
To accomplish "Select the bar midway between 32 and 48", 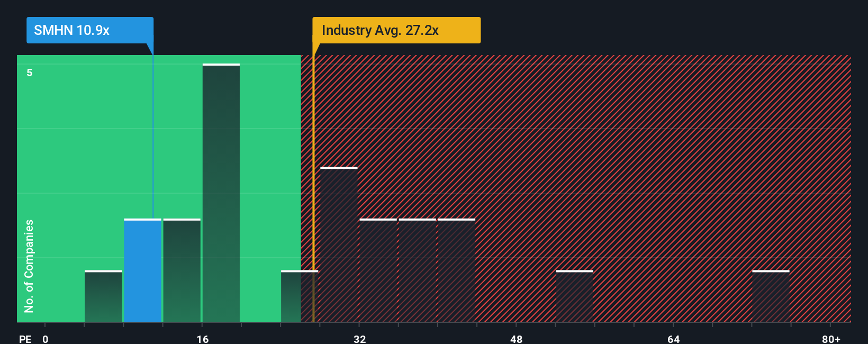I will pyautogui.click(x=417, y=270).
